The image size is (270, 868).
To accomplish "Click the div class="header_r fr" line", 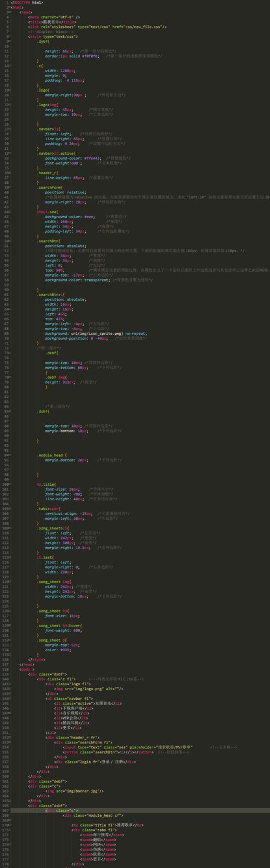I will tap(73, 738).
